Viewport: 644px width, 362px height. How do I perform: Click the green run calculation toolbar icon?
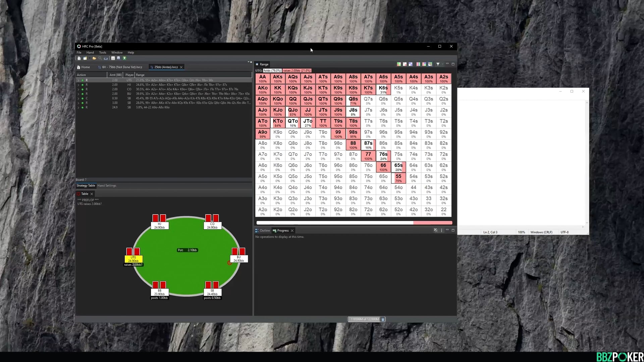[x=124, y=58]
